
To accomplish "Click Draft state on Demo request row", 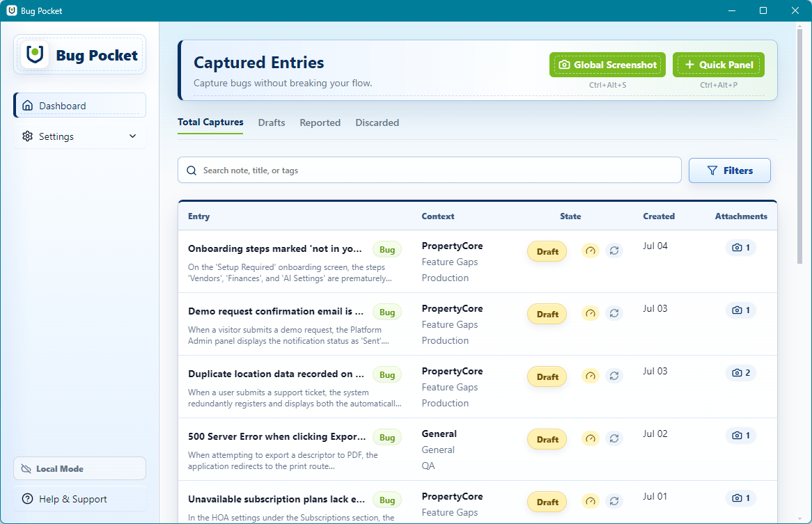I will click(547, 315).
